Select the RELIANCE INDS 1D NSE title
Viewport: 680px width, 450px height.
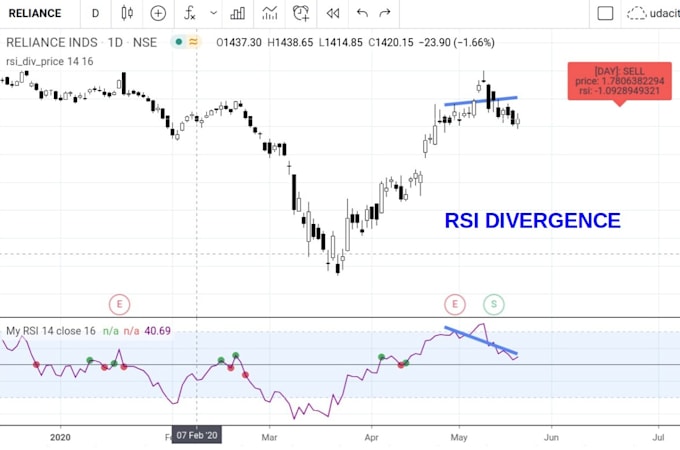pos(81,42)
